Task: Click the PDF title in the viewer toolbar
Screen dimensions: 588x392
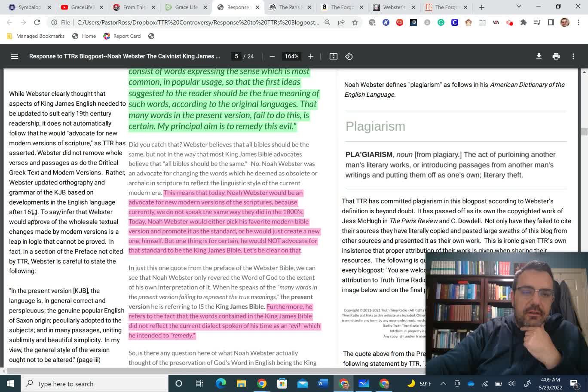Action: 124,56
